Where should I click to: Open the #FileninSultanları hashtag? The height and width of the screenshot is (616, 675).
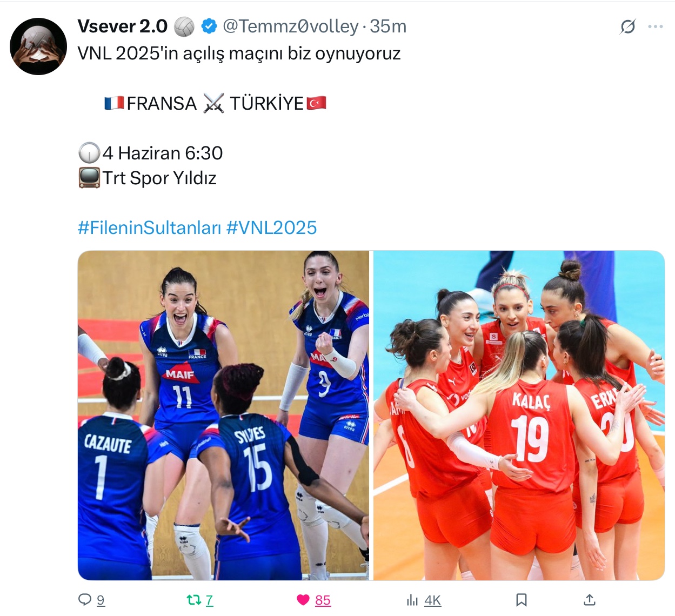[x=150, y=227]
